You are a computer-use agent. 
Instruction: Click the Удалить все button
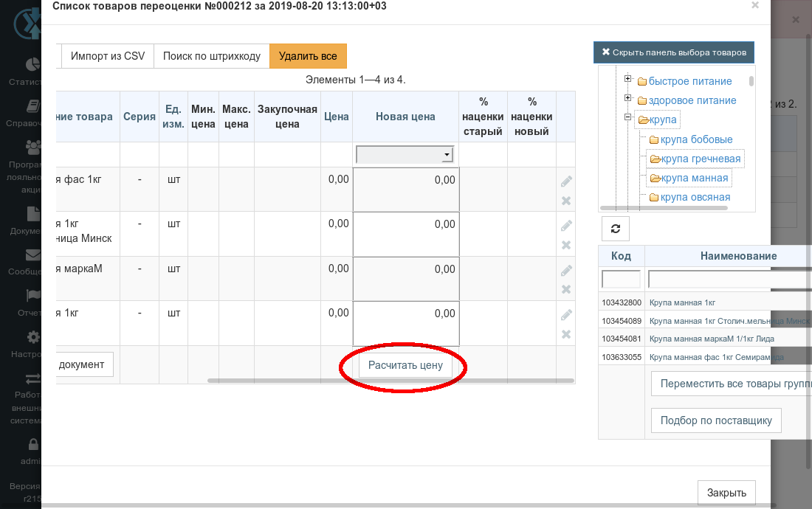(308, 56)
